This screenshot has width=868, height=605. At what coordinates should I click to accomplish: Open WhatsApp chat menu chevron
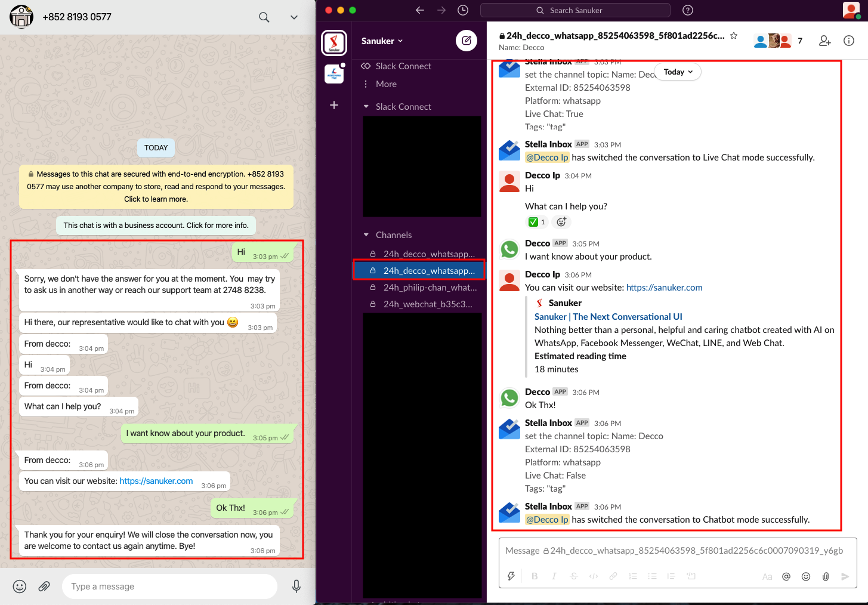294,17
